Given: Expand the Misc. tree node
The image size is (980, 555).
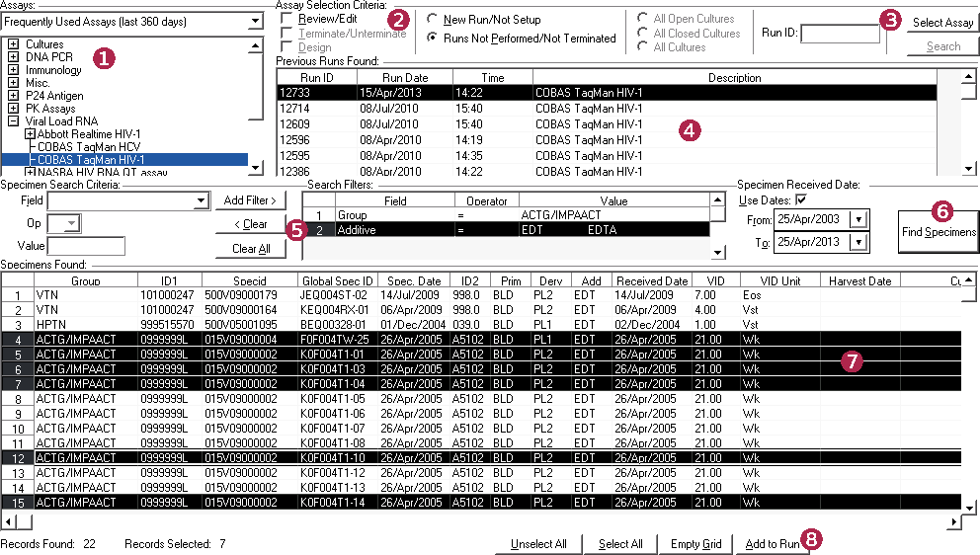Looking at the screenshot, I should [13, 83].
